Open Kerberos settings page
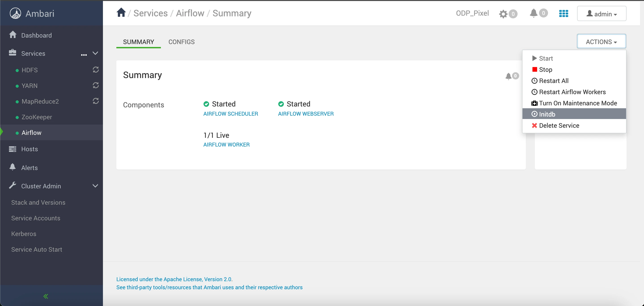Viewport: 644px width, 306px height. point(24,234)
